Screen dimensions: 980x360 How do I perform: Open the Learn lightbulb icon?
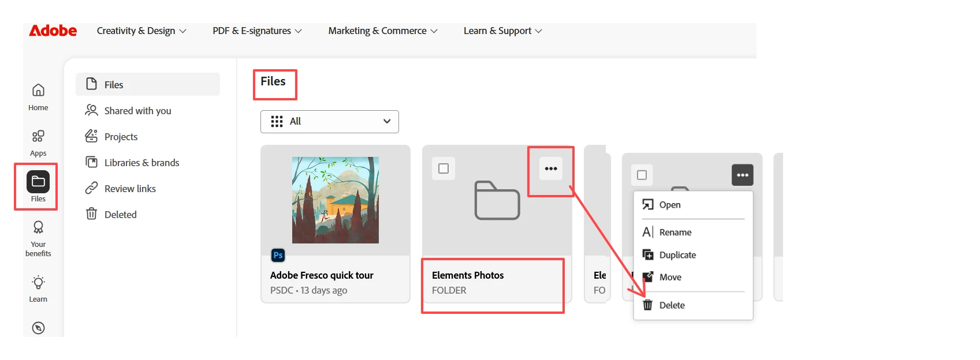[x=38, y=283]
